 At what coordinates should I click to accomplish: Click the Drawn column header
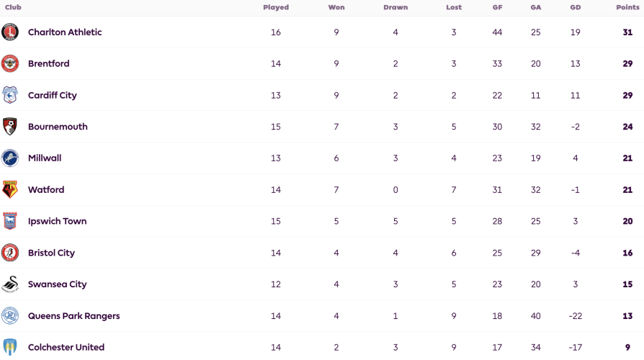point(395,7)
